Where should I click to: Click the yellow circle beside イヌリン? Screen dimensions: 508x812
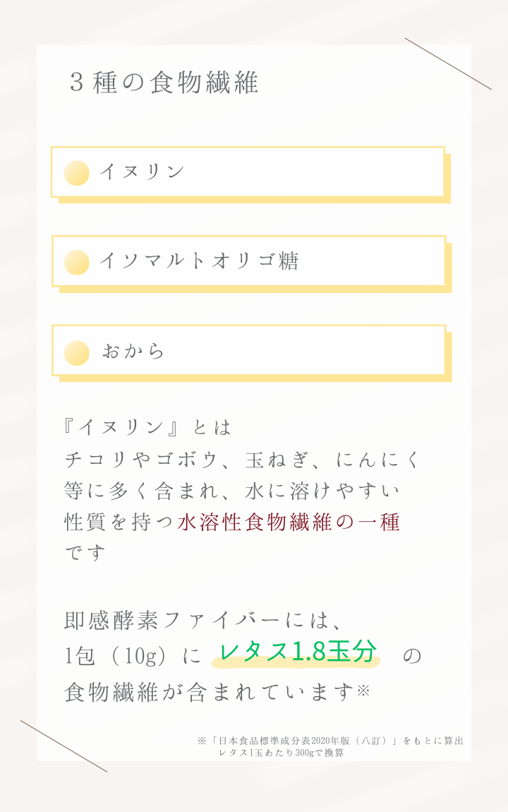[77, 173]
